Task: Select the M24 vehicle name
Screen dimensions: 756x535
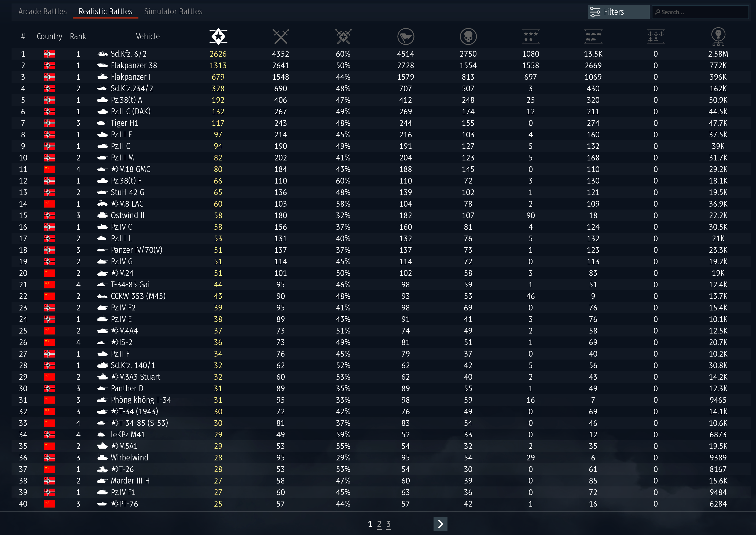Action: tap(122, 273)
